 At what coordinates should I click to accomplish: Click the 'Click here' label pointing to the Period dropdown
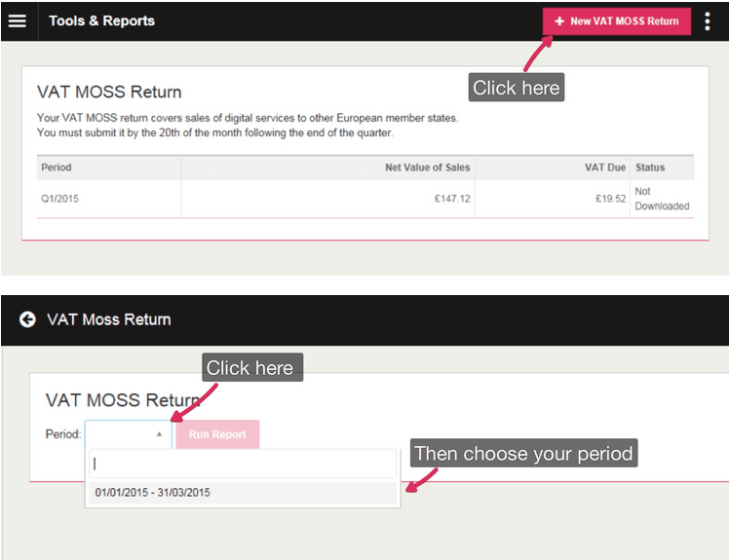coord(249,368)
